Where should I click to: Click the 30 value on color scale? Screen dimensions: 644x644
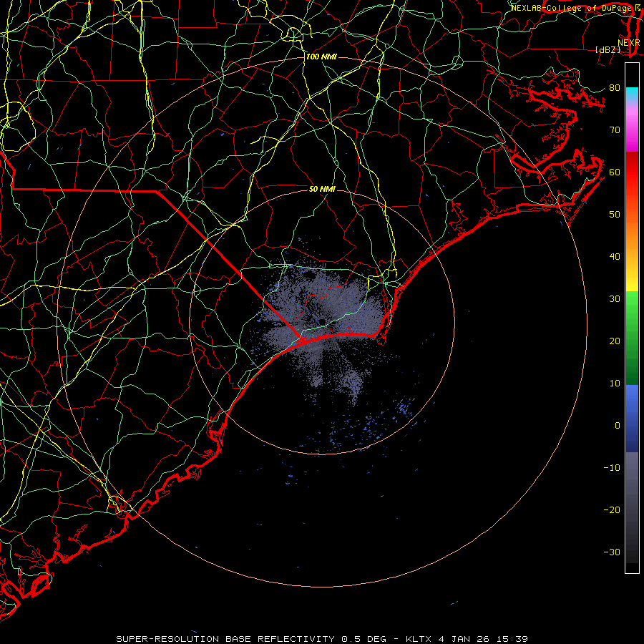pos(615,298)
